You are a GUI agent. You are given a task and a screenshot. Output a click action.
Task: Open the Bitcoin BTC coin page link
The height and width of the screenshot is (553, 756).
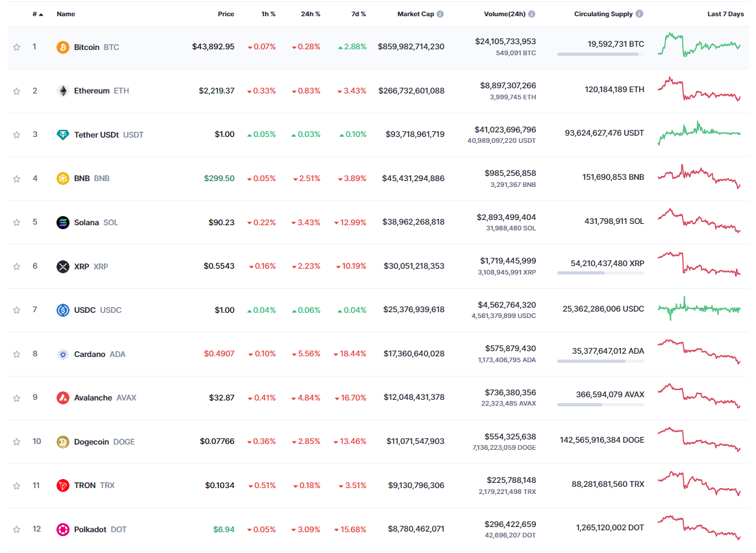coord(96,47)
